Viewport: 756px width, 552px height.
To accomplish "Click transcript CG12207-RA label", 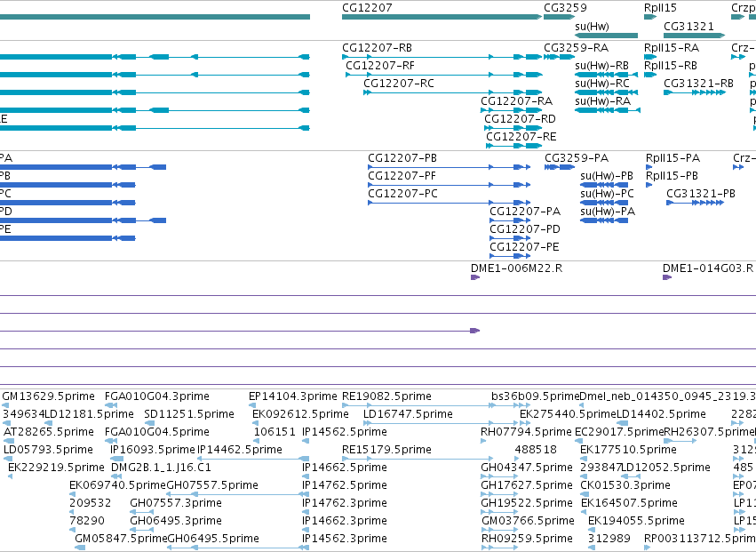I will point(516,101).
